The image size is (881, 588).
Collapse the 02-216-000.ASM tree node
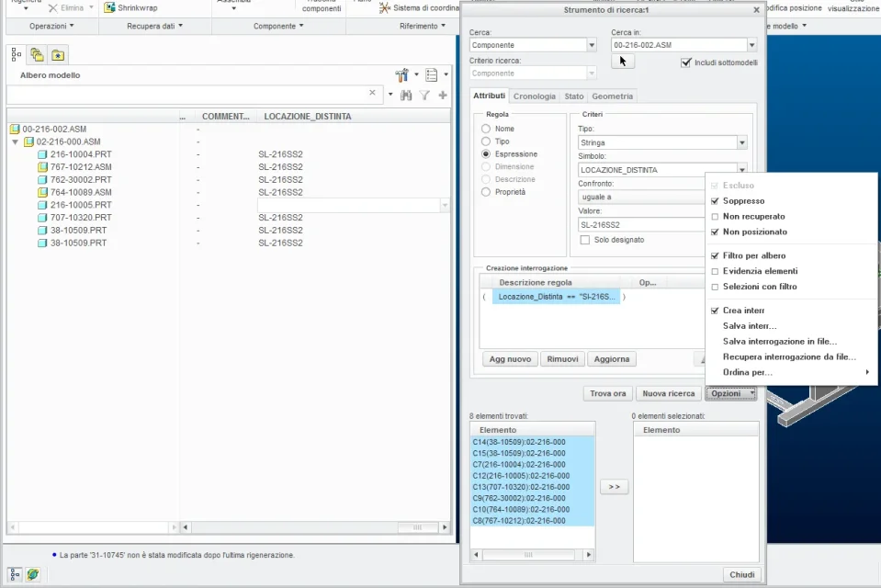coord(16,142)
